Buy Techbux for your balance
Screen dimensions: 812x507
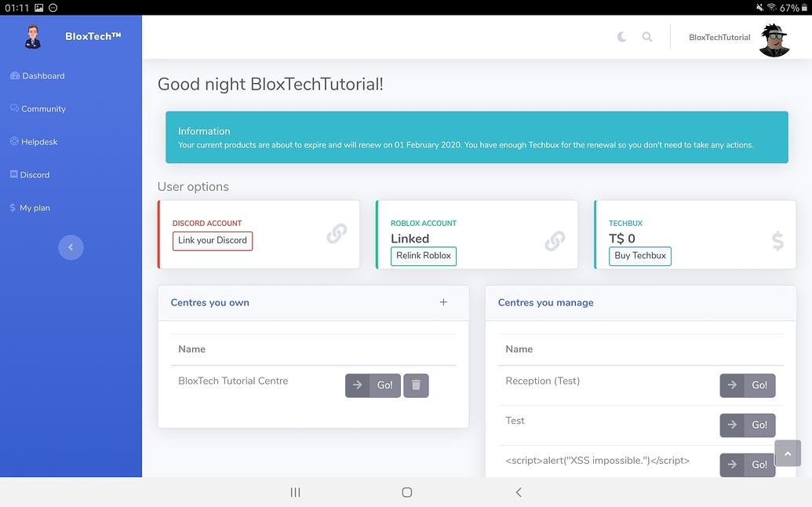(639, 256)
